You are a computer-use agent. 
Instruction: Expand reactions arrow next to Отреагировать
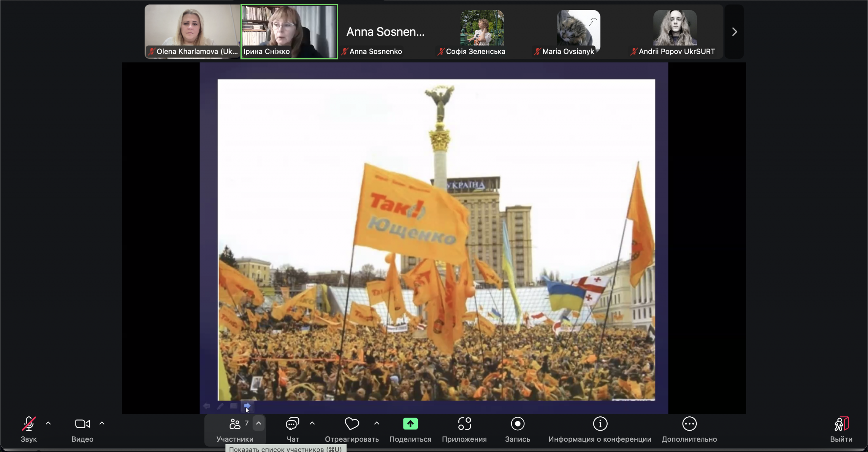pyautogui.click(x=377, y=423)
